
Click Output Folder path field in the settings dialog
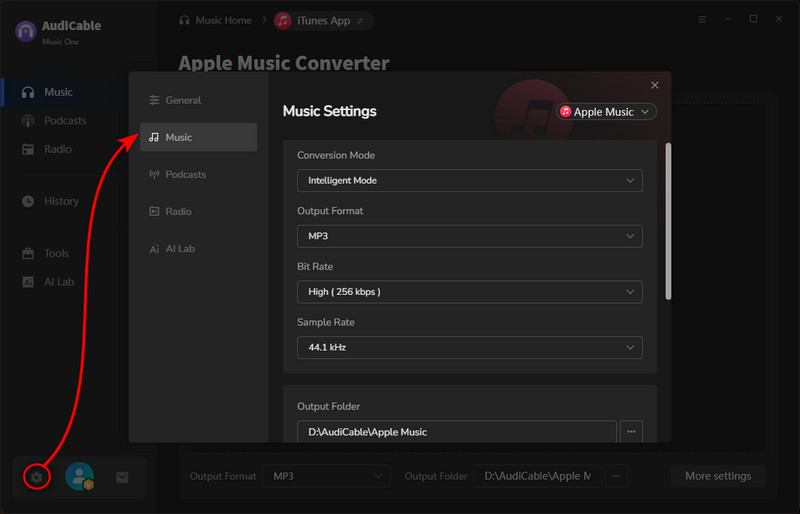[x=457, y=432]
